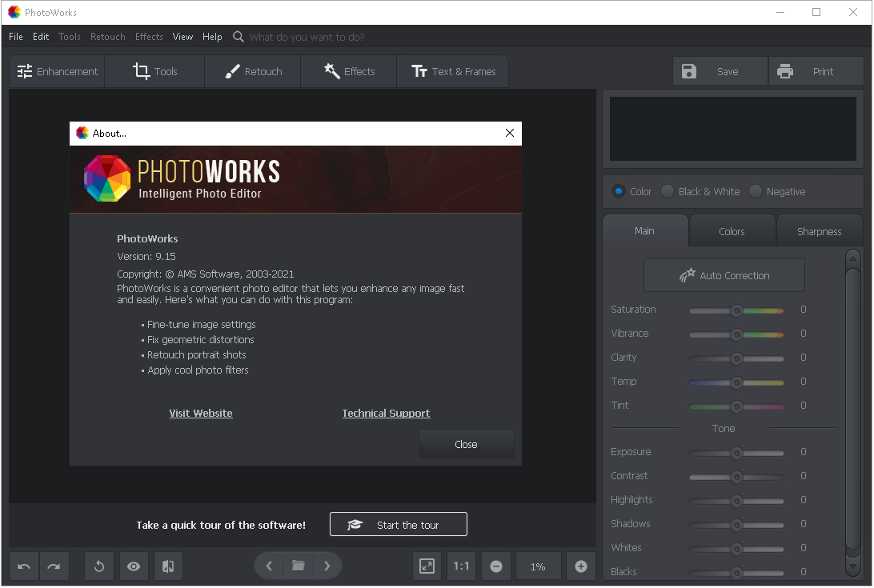Click the zoom in plus icon
874x588 pixels.
tap(581, 566)
